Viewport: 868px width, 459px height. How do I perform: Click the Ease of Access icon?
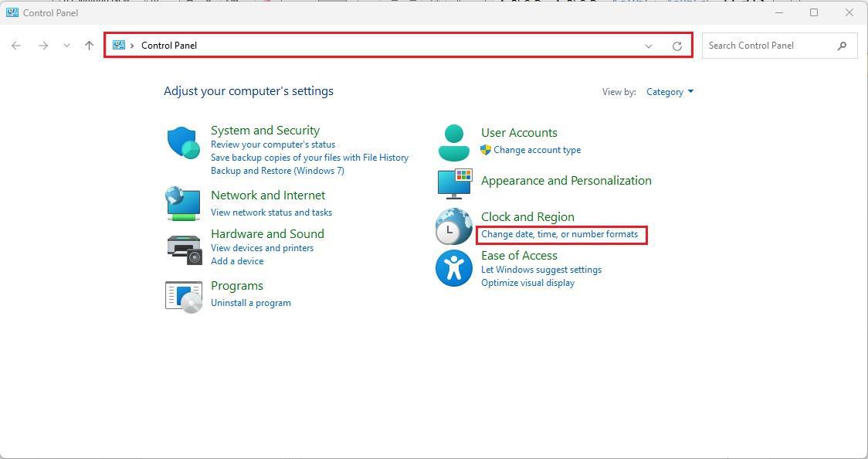click(x=453, y=268)
